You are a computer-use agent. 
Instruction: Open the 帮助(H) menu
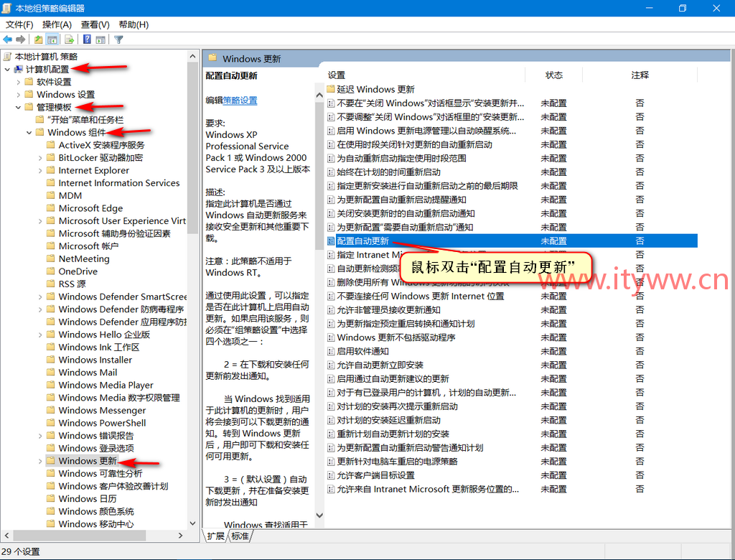134,24
